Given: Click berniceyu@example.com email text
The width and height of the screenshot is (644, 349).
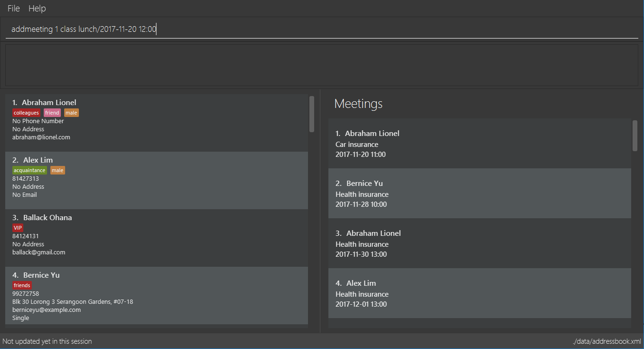Looking at the screenshot, I should tap(47, 310).
